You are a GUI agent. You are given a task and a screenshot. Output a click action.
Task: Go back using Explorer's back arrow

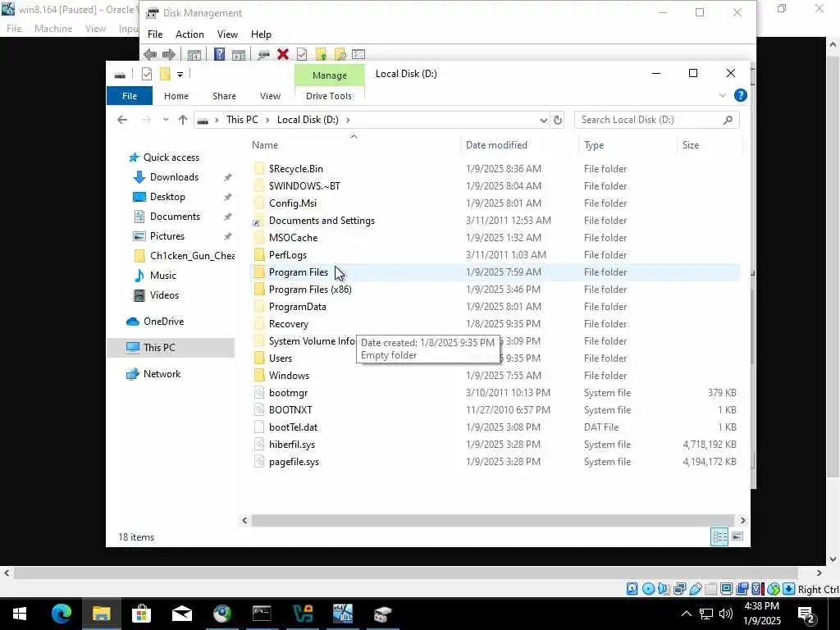[122, 120]
